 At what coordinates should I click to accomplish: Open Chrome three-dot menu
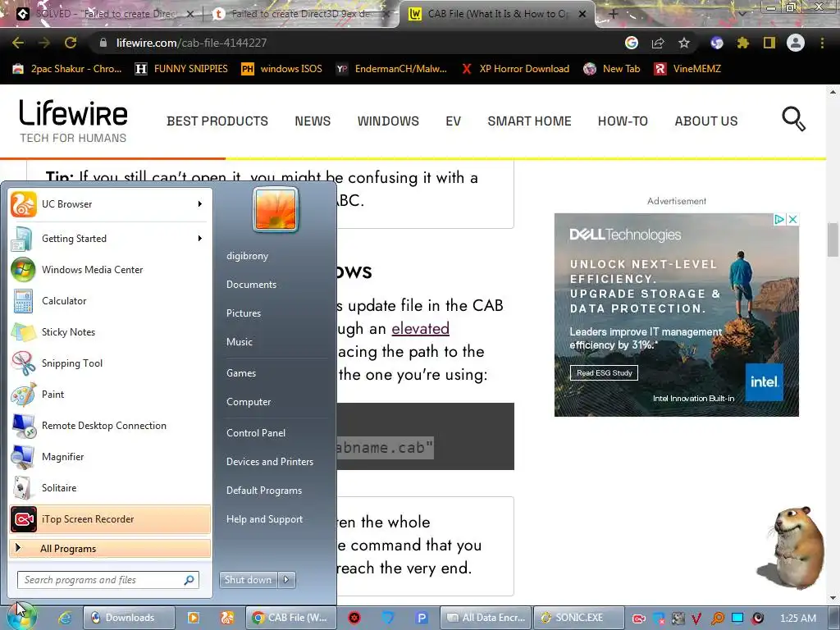pos(822,43)
